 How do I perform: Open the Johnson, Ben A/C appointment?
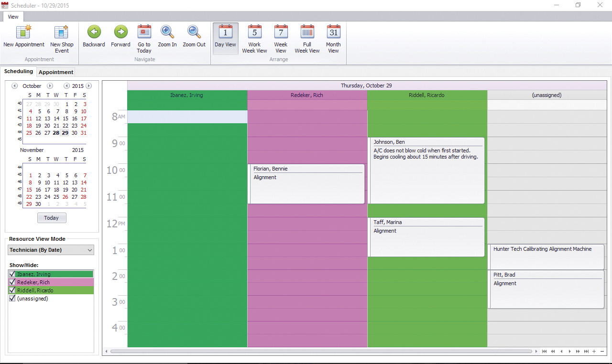coord(427,170)
